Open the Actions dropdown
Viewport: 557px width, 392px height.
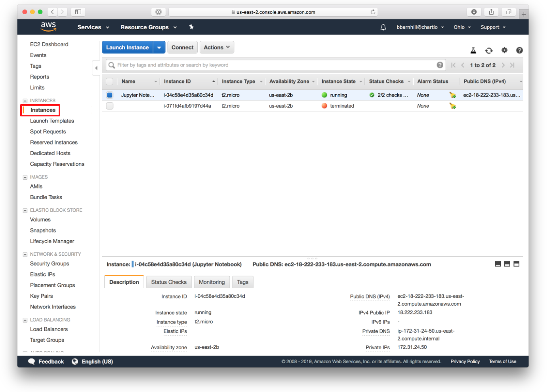(x=217, y=47)
